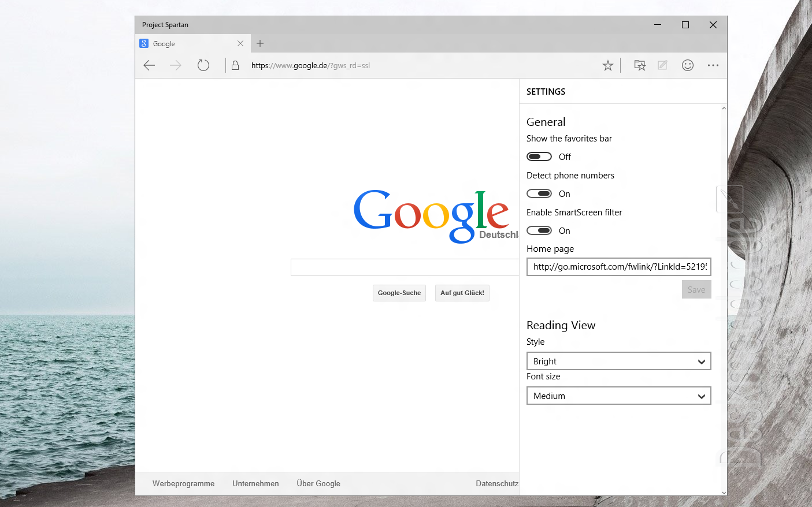Viewport: 812px width, 507px height.
Task: Open the Reading View Style dropdown
Action: click(x=618, y=361)
